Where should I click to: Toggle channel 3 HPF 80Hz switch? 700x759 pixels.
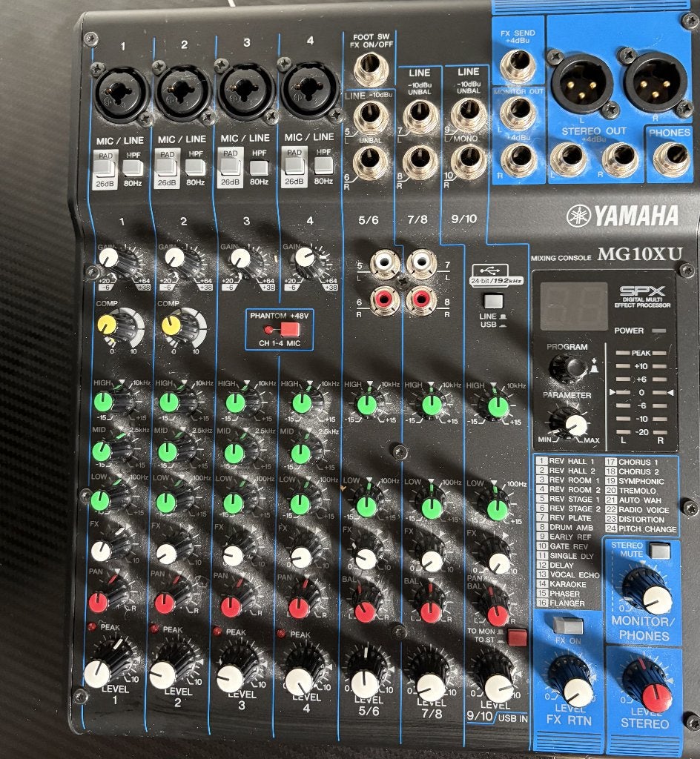(259, 168)
